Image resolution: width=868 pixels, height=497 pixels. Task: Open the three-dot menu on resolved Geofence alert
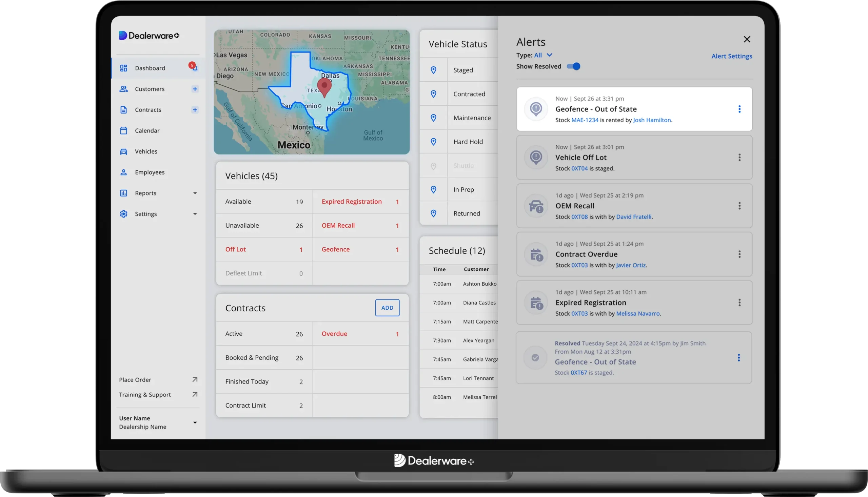(739, 358)
